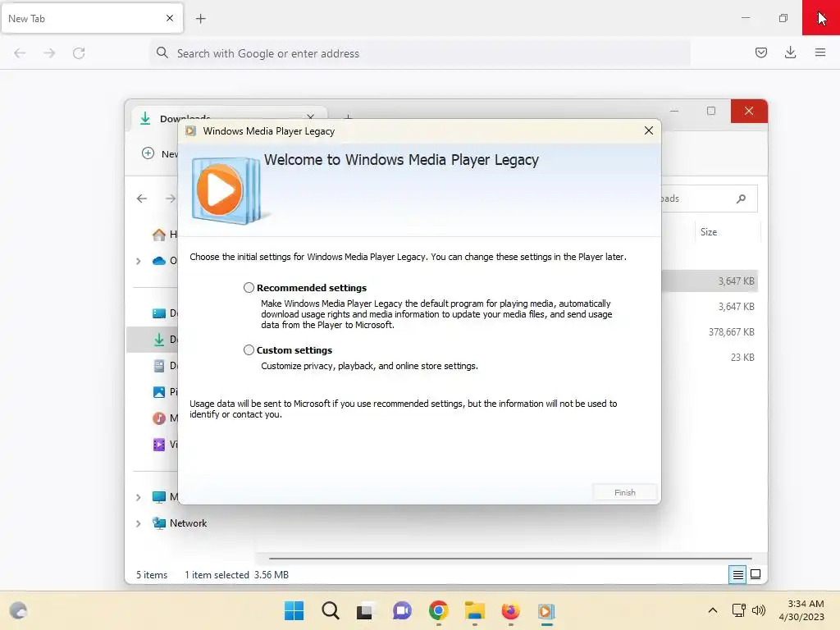
Task: Click the search icon in File Explorer
Action: [741, 199]
